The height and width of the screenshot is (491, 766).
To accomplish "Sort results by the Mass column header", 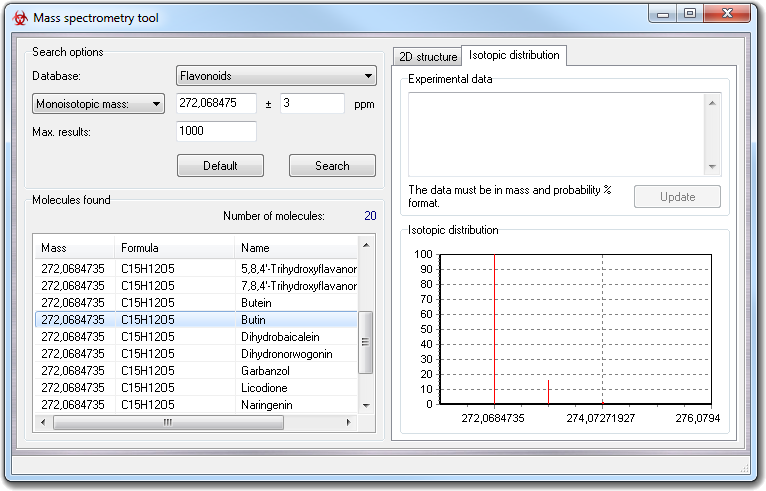I will pos(74,248).
